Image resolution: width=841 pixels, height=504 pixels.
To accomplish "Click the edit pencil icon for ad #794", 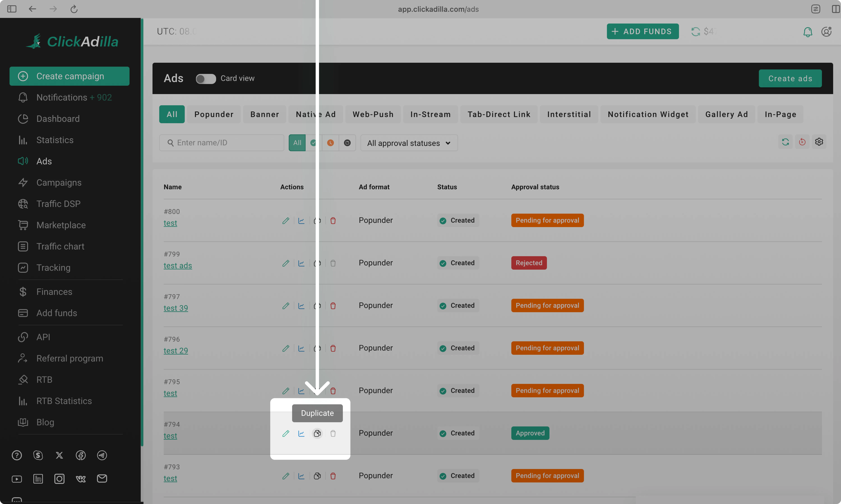I will tap(286, 433).
